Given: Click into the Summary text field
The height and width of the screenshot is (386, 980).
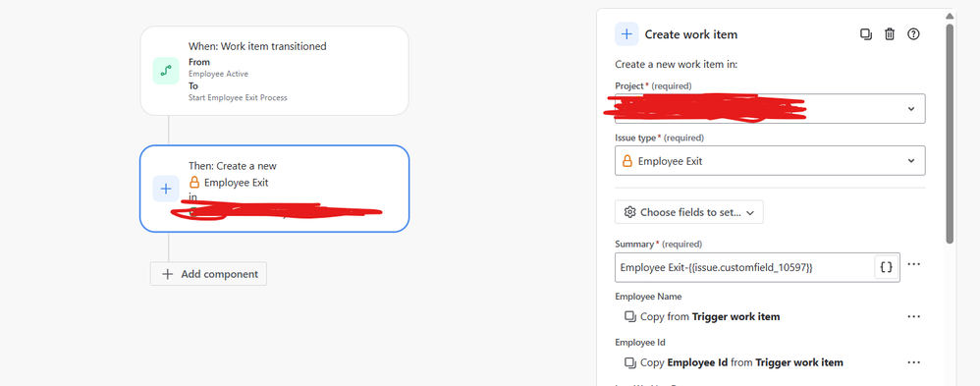Looking at the screenshot, I should click(743, 267).
